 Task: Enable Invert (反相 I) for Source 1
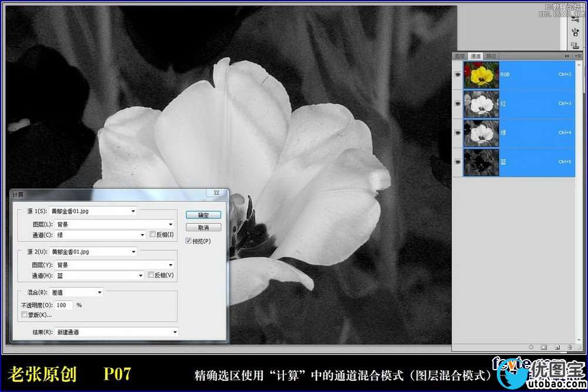pos(153,234)
